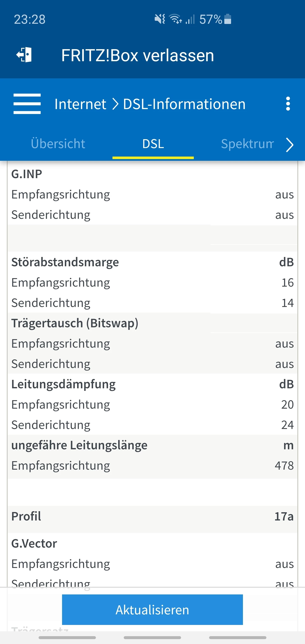This screenshot has height=644, width=305.
Task: Open the three-dot overflow menu
Action: pos(288,104)
